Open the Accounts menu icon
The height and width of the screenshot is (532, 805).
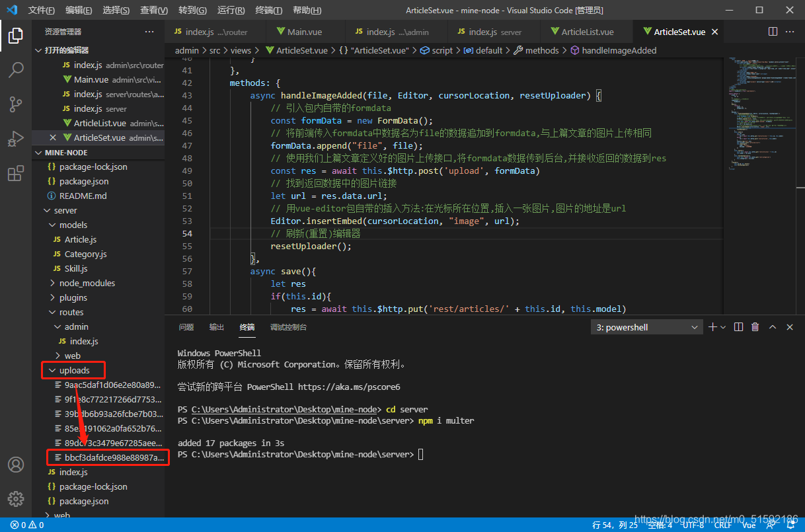(x=16, y=465)
